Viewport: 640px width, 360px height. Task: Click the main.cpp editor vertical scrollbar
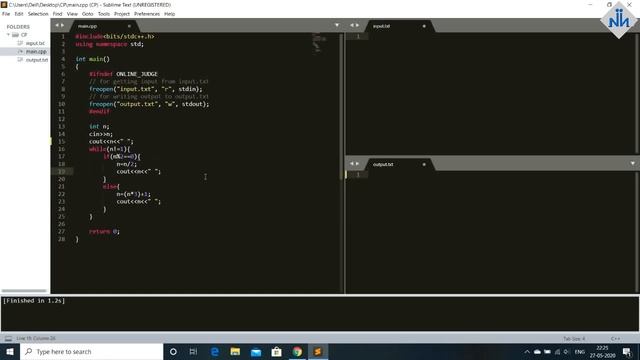[341, 106]
